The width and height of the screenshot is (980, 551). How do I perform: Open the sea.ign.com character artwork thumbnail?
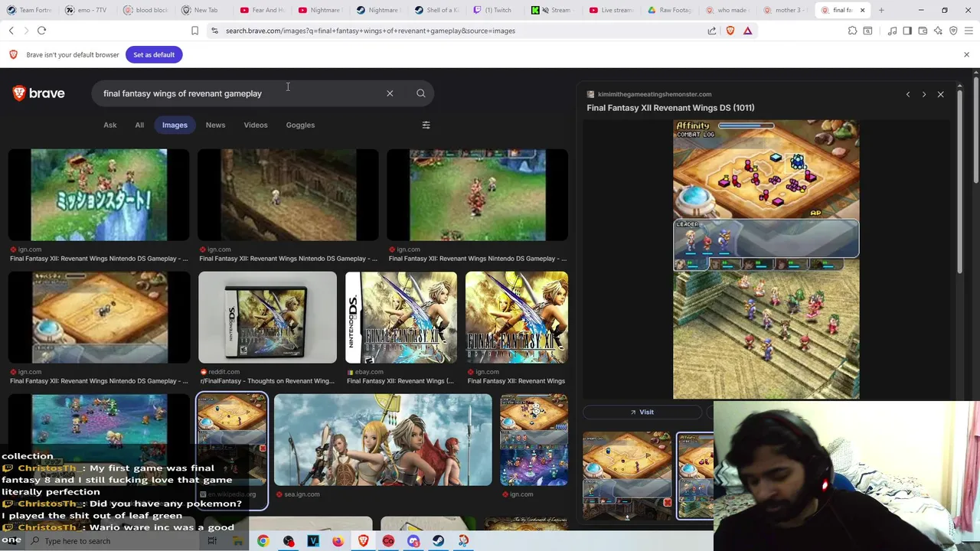(x=383, y=440)
